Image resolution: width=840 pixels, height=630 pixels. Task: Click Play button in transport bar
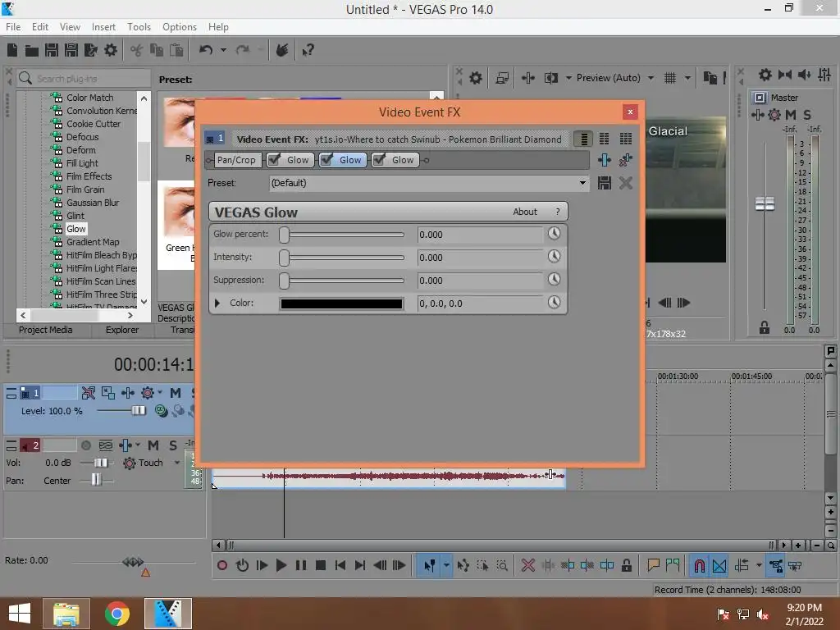click(x=281, y=565)
